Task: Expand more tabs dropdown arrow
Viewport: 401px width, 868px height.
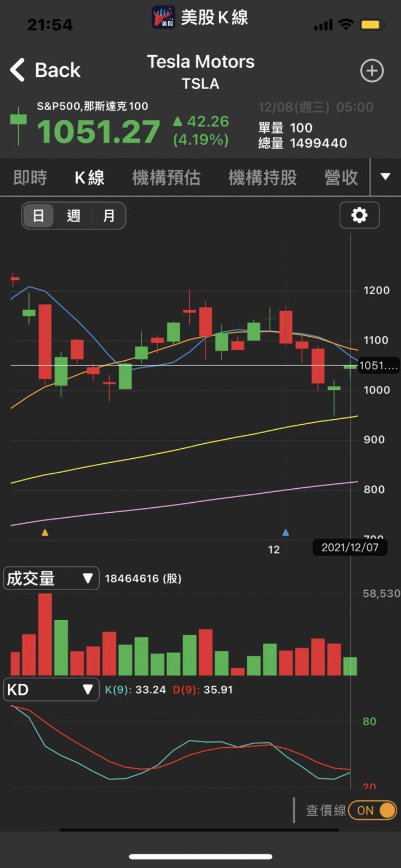Action: (x=385, y=177)
